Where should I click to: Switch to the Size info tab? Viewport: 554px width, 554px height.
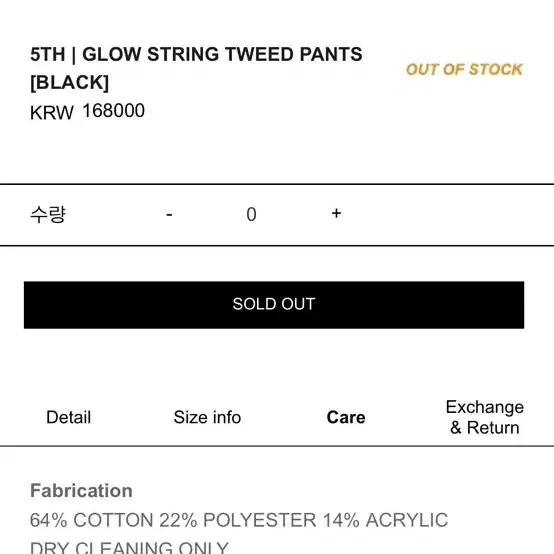pos(207,417)
